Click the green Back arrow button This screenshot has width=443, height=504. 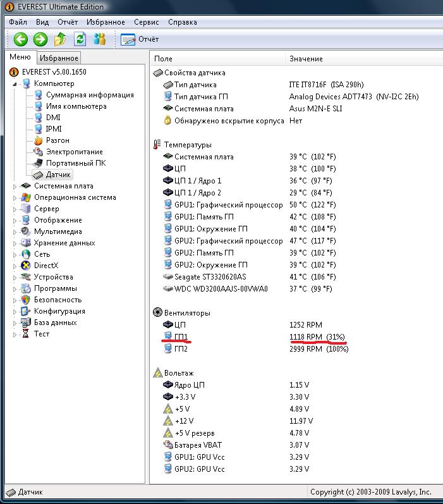click(21, 40)
